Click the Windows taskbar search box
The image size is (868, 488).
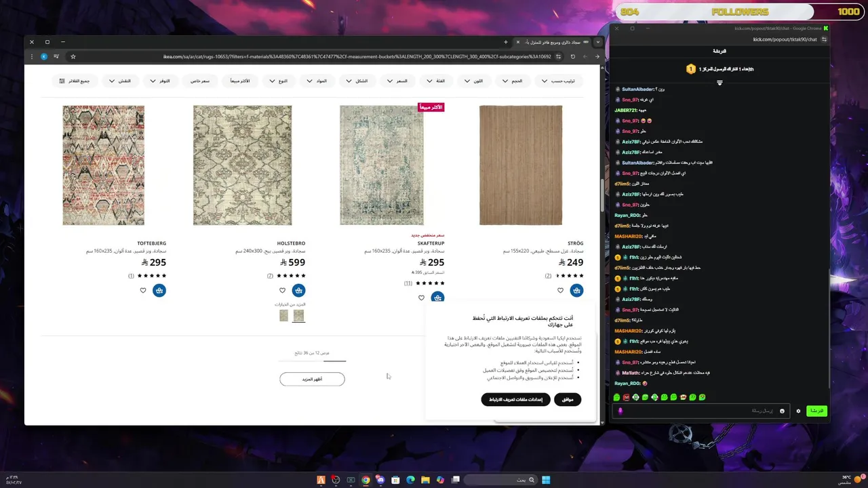pos(501,480)
